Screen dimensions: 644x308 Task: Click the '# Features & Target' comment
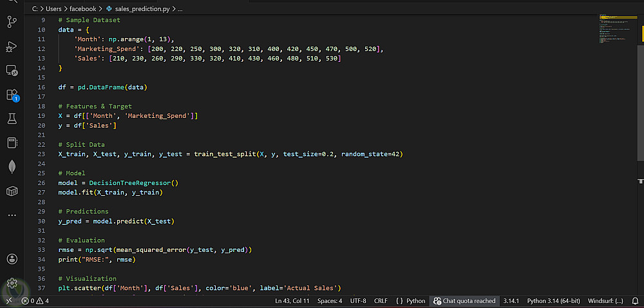[95, 106]
